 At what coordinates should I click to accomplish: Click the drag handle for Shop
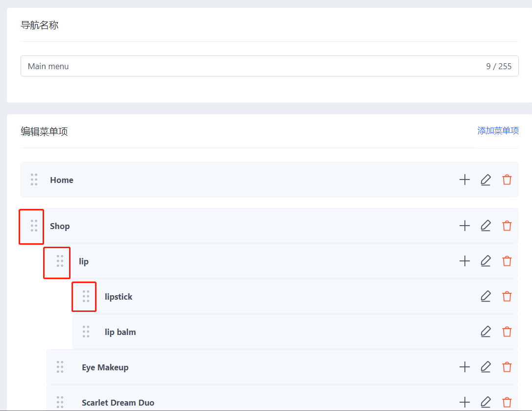34,226
